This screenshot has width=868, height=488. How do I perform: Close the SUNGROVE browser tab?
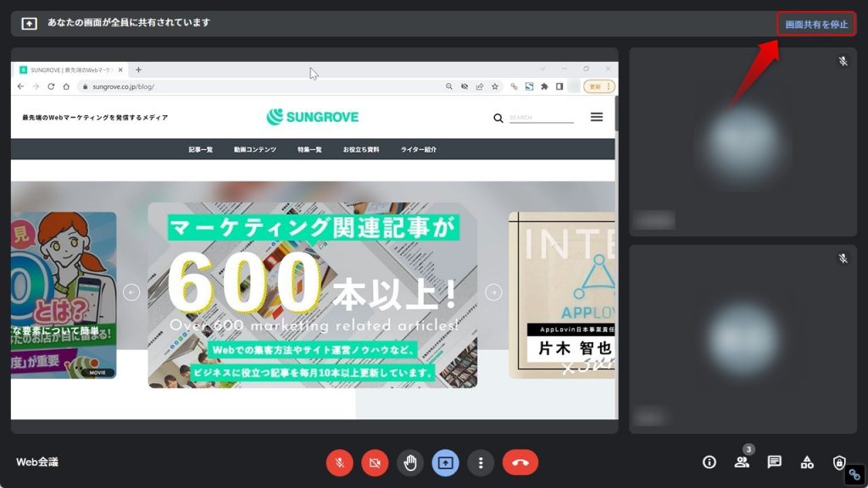[x=120, y=69]
